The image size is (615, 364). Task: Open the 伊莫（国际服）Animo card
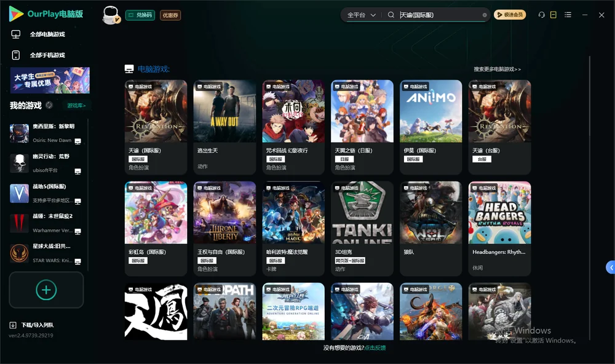pyautogui.click(x=430, y=127)
